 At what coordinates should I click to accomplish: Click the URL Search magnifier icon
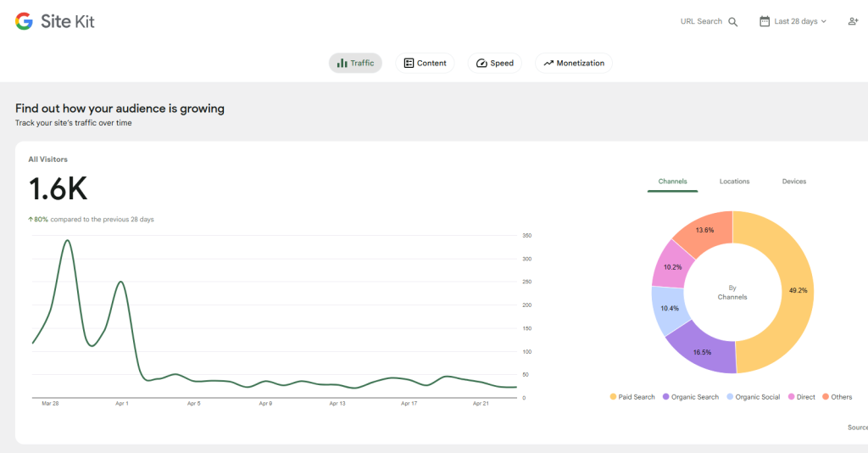point(733,21)
